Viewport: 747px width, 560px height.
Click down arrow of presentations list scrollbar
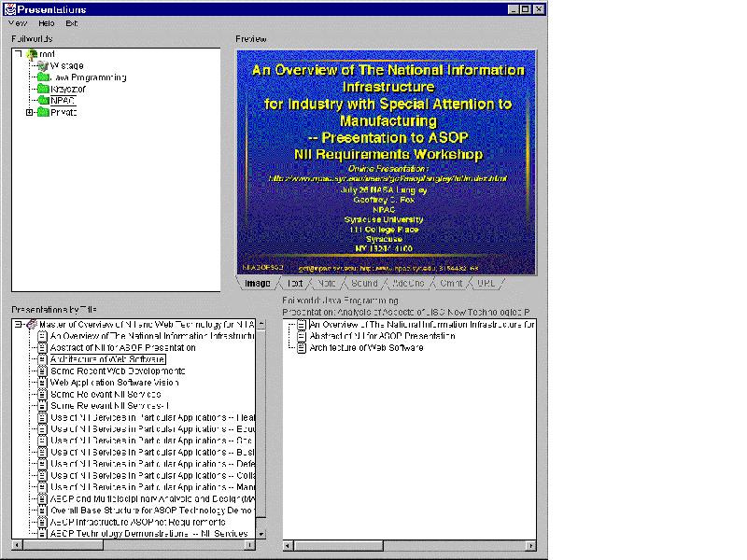(261, 534)
